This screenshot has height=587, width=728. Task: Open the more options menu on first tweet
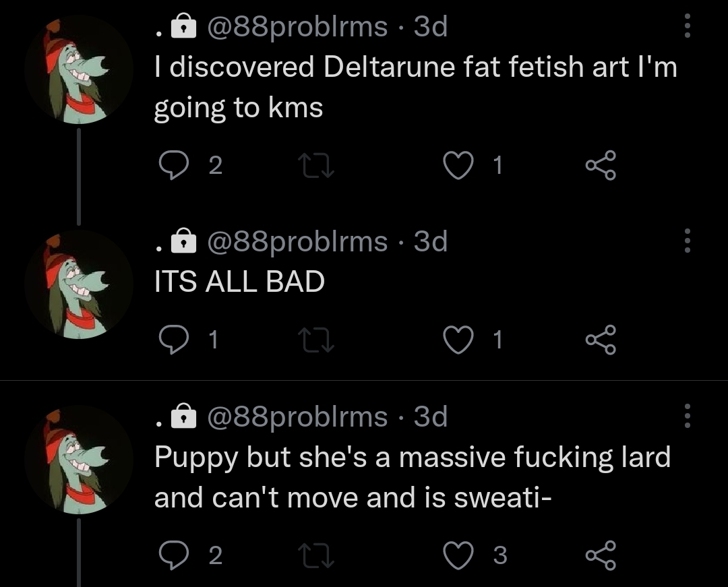688,26
